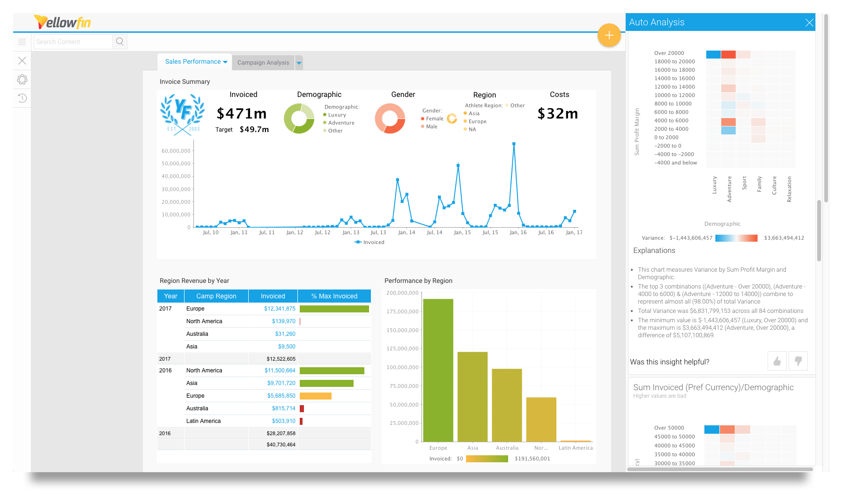Open the hamburger menu icon
Viewport: 843px width, 504px height.
(x=22, y=42)
